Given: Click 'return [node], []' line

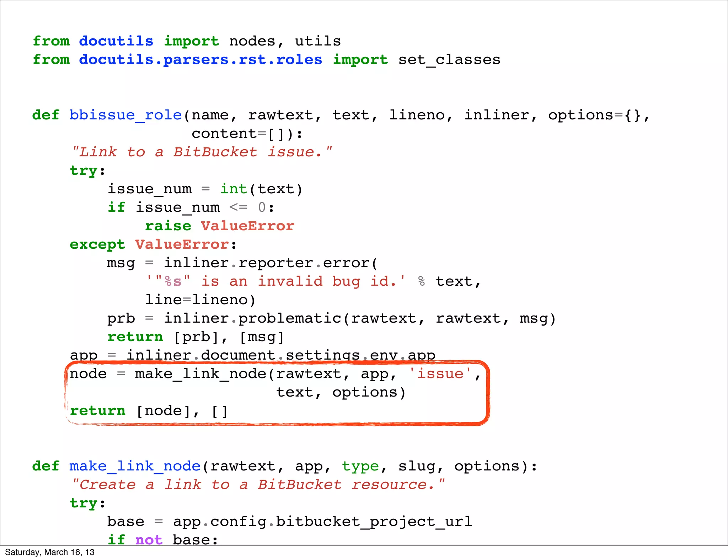Looking at the screenshot, I should [149, 411].
